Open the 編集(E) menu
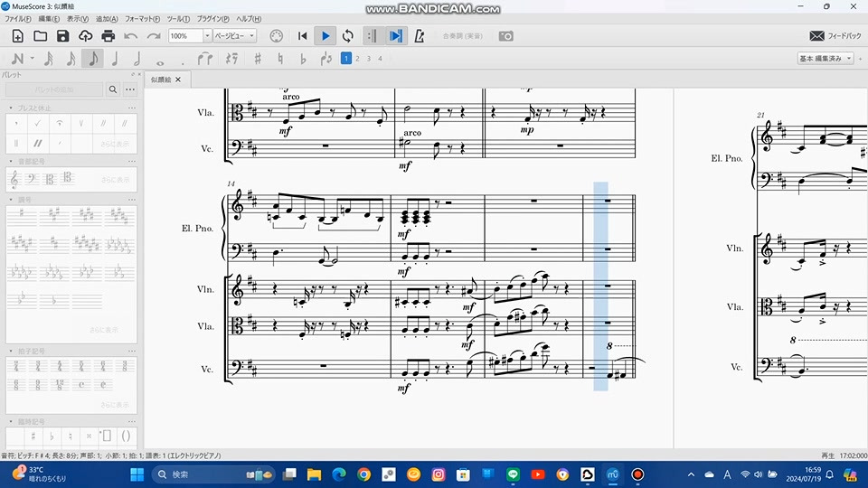 coord(49,19)
